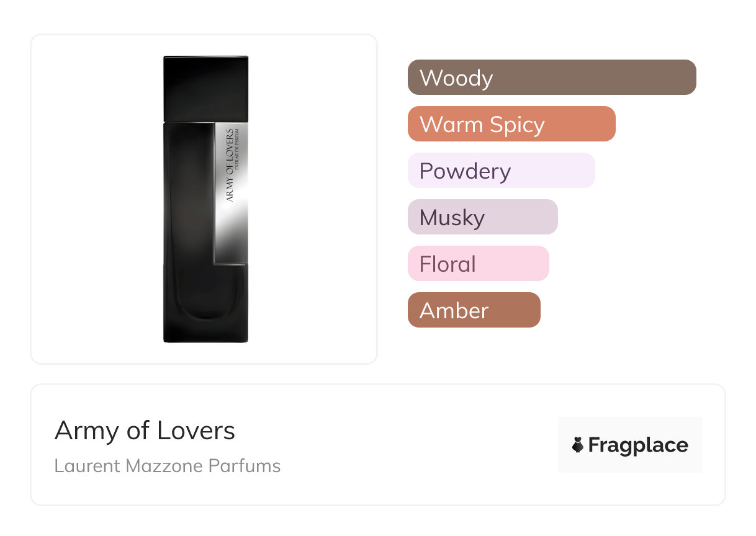Click the Laurent Mazzone Parfums brand name

point(167,466)
